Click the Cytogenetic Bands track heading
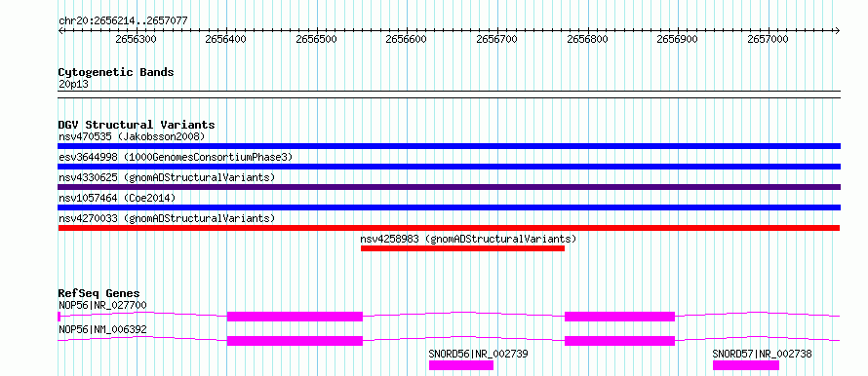 coord(116,72)
